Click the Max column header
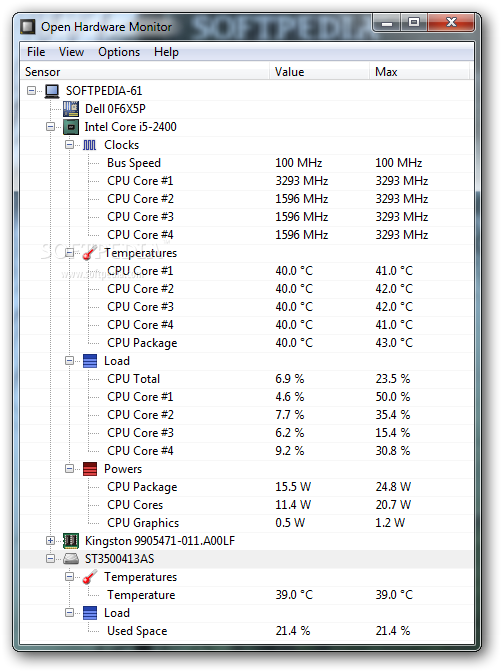Image resolution: width=502 pixels, height=672 pixels. pyautogui.click(x=420, y=72)
